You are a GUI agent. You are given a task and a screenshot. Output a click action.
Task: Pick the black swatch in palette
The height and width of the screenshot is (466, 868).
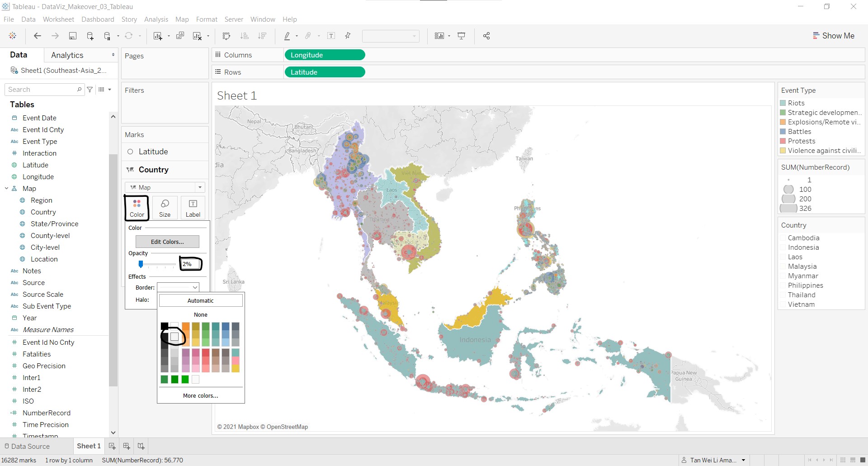(165, 326)
